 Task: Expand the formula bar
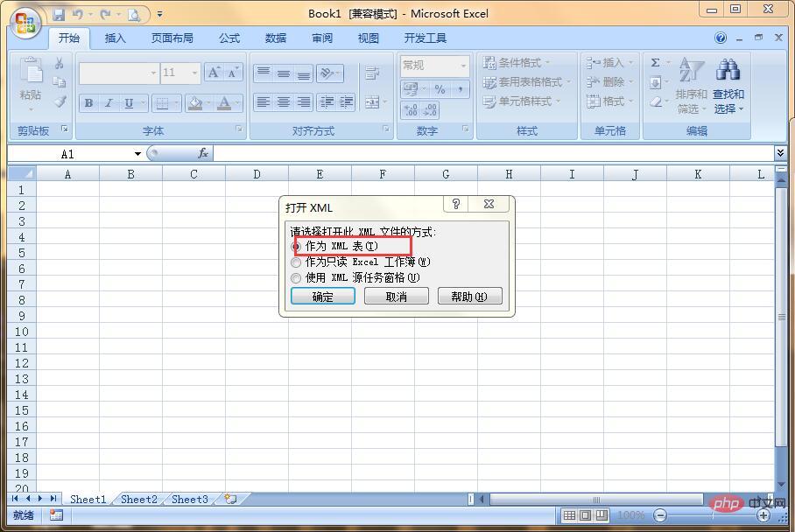point(780,152)
